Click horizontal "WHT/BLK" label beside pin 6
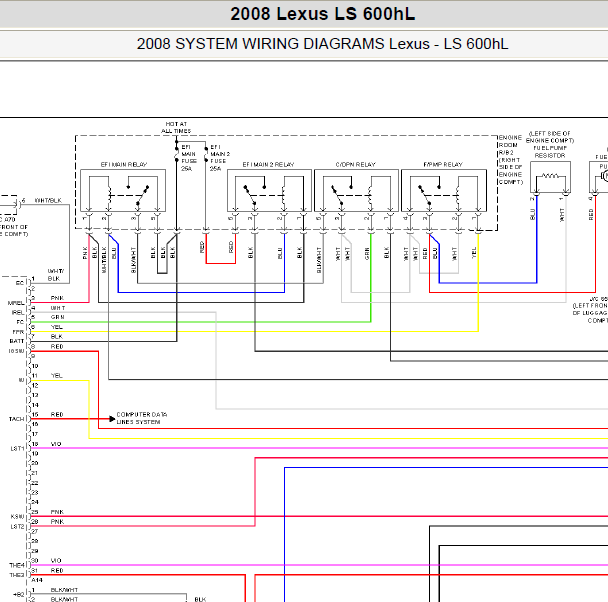The width and height of the screenshot is (608, 602). click(x=48, y=200)
